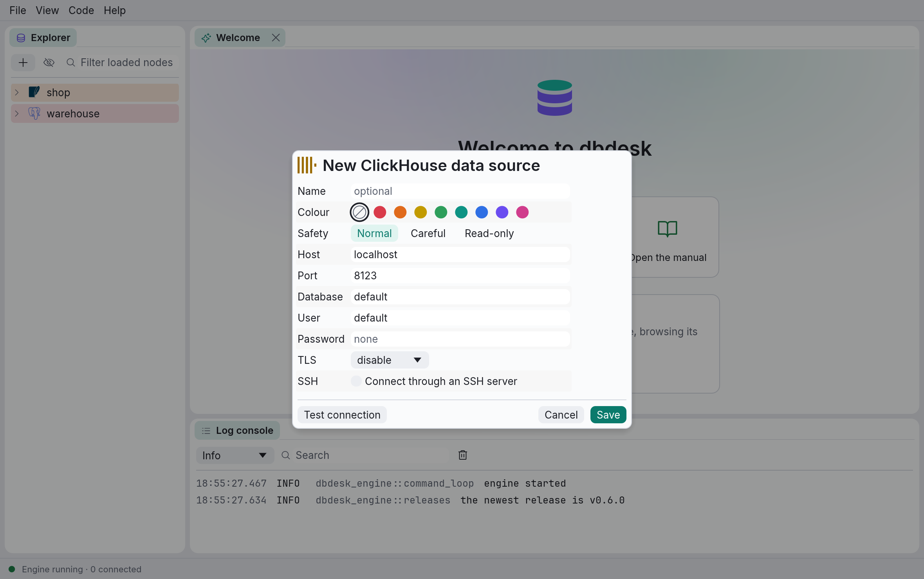Pick the pink colour swatch
This screenshot has width=924, height=579.
[522, 212]
